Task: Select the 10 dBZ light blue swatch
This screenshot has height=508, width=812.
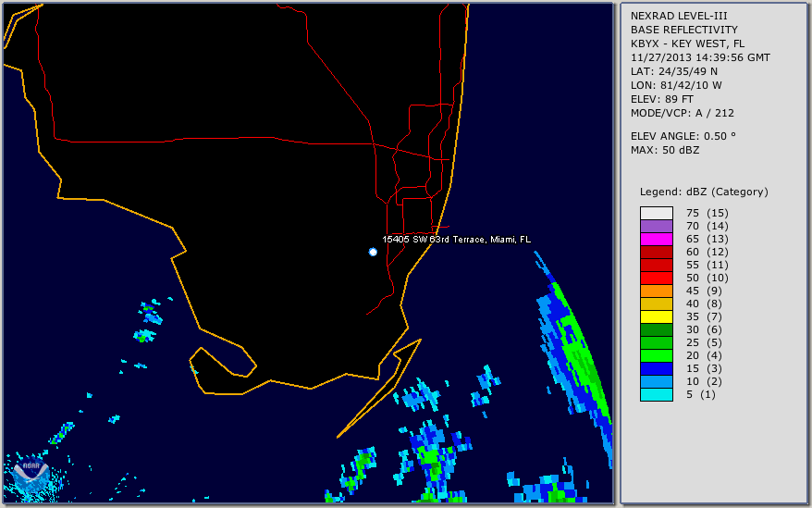Action: 657,381
